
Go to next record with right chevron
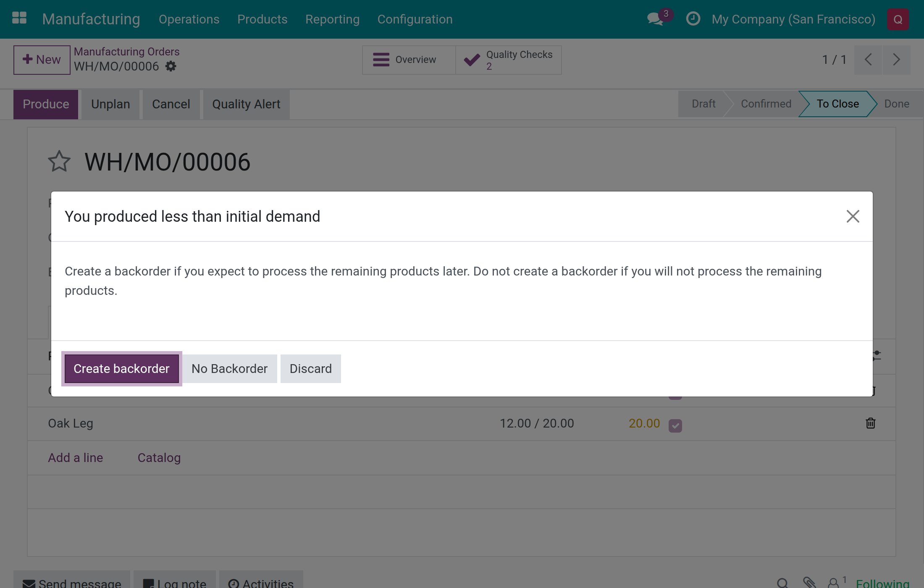[897, 60]
